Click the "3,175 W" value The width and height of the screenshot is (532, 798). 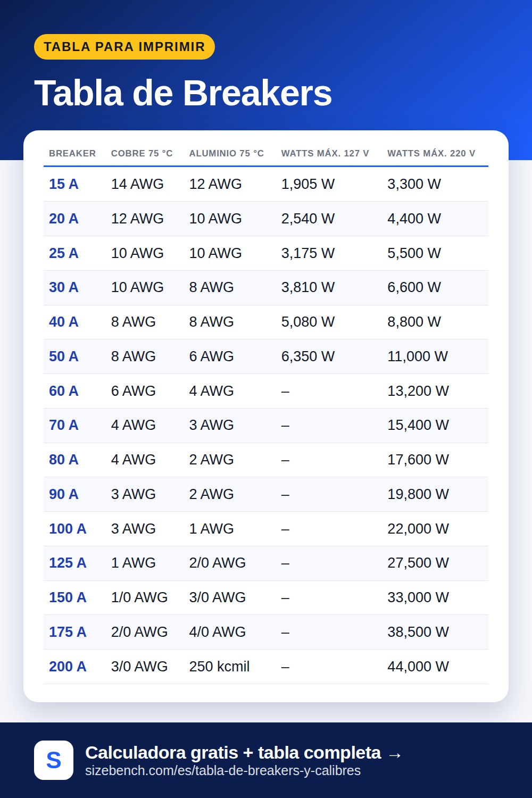308,253
